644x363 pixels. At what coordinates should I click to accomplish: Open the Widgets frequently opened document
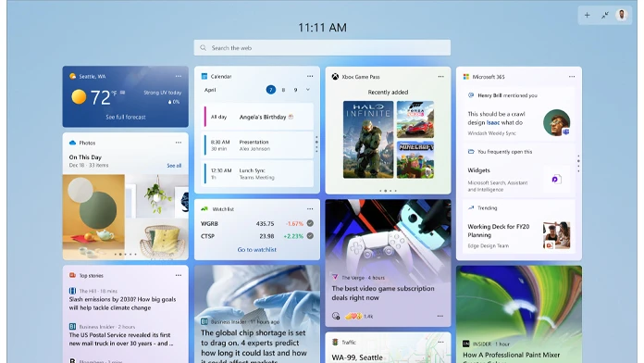pos(519,170)
